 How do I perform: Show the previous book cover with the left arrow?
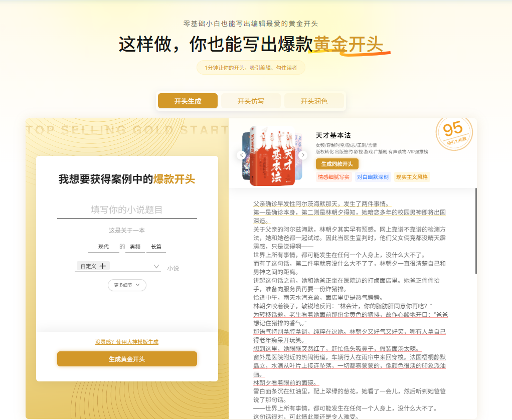click(241, 155)
